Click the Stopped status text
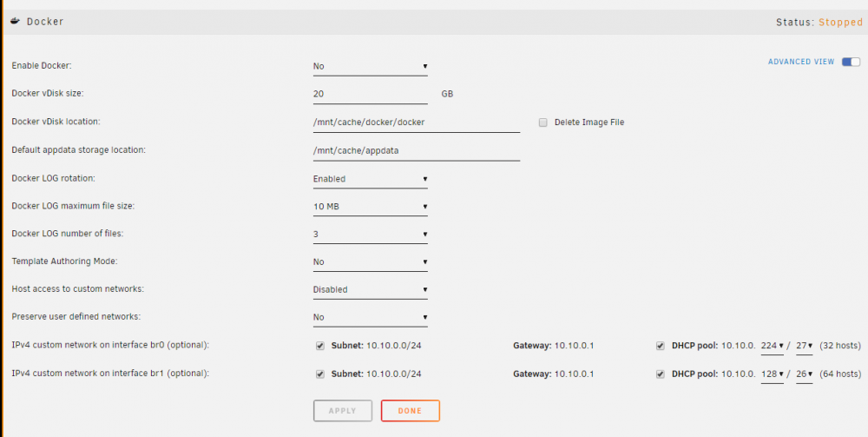 [840, 23]
